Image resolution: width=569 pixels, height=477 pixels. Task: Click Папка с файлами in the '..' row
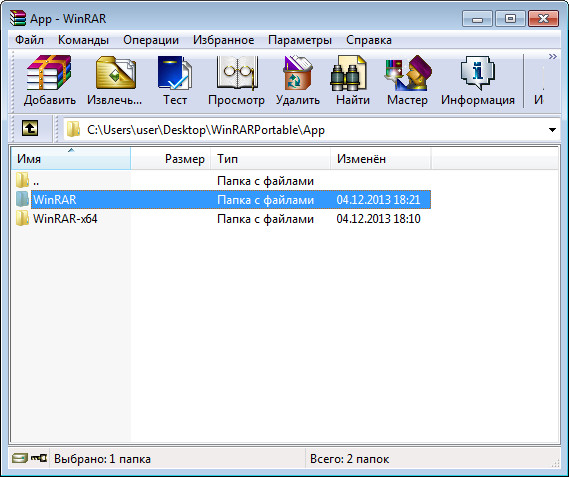pyautogui.click(x=265, y=181)
